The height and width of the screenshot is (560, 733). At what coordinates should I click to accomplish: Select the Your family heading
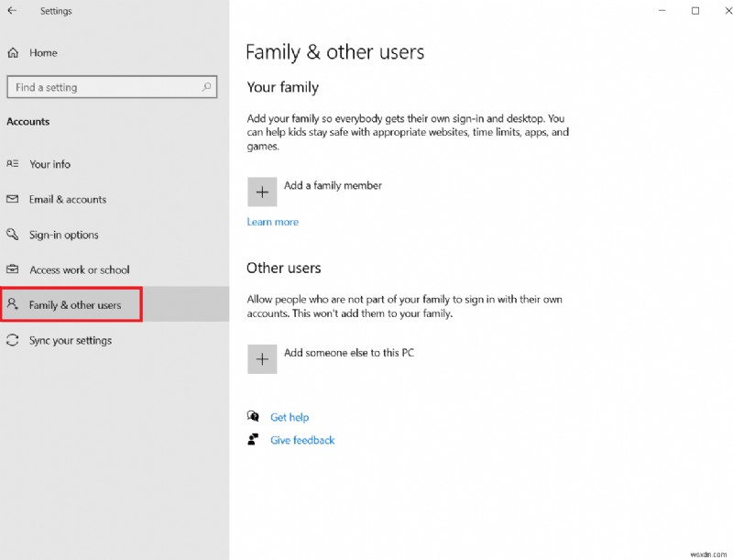[x=281, y=87]
